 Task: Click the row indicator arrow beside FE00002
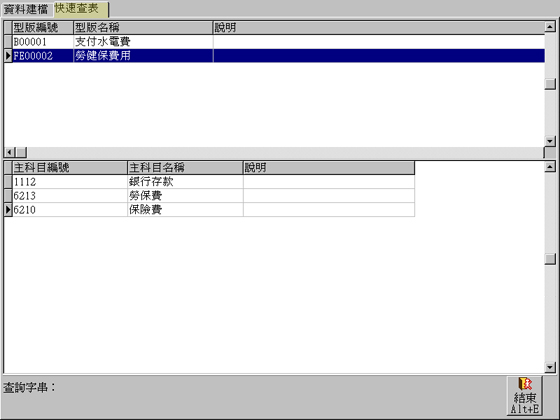coord(8,56)
